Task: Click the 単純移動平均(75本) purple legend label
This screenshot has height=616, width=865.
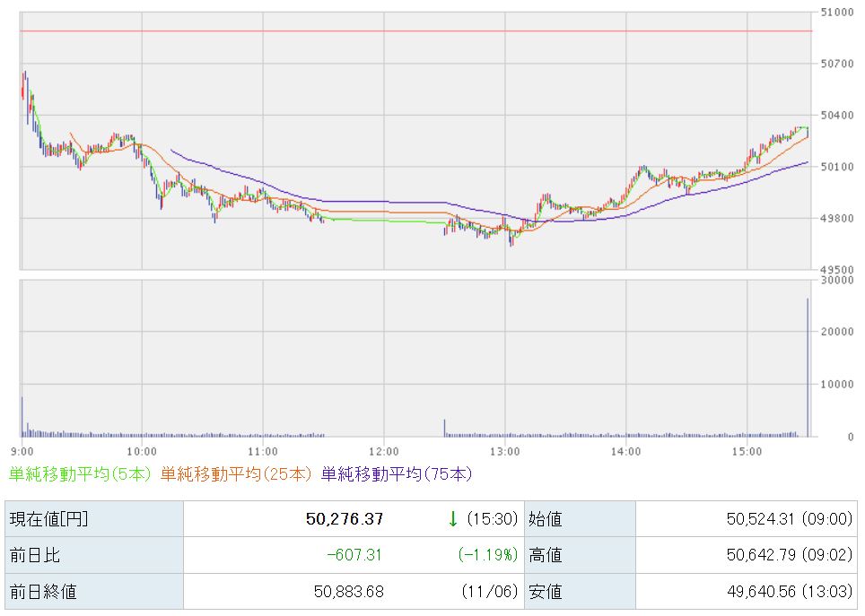Action: click(x=397, y=473)
